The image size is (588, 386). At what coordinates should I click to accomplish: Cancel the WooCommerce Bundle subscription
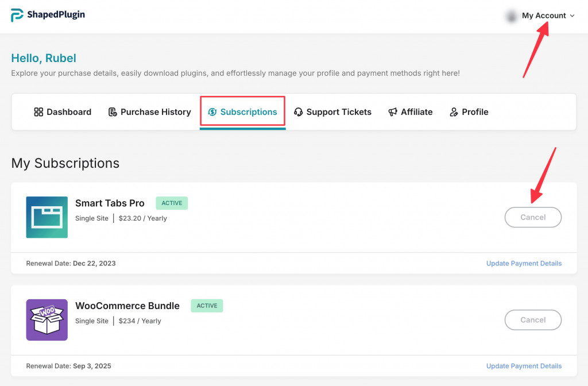[x=533, y=320]
